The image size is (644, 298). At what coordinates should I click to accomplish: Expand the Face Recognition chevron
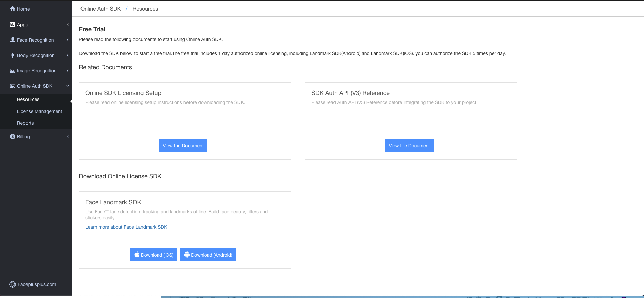click(68, 40)
